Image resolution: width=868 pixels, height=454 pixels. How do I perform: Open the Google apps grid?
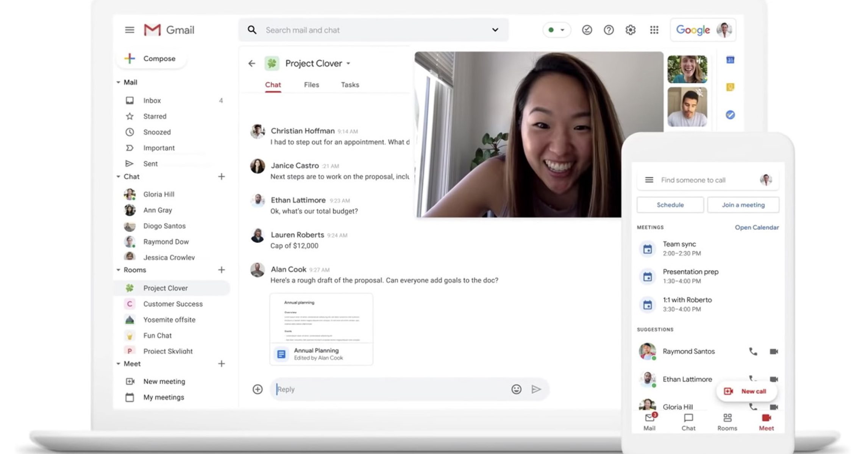click(x=654, y=30)
